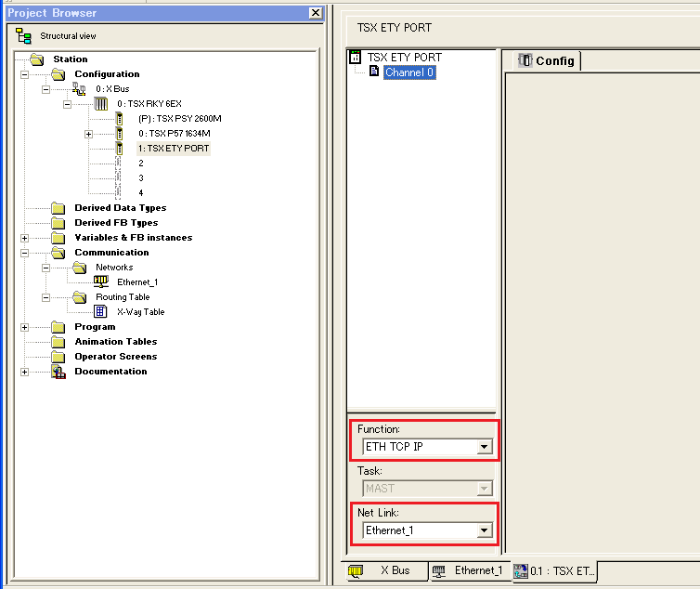
Task: Open the X-Way Table icon
Action: click(101, 312)
